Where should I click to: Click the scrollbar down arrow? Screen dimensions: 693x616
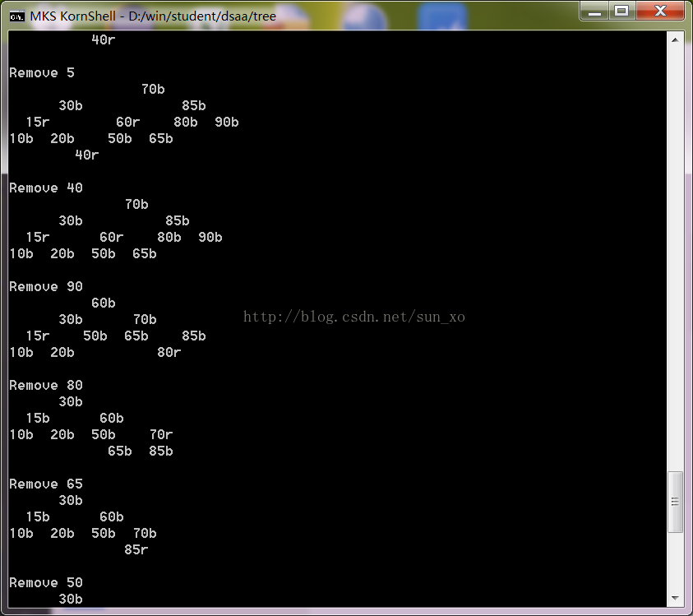coord(675,598)
